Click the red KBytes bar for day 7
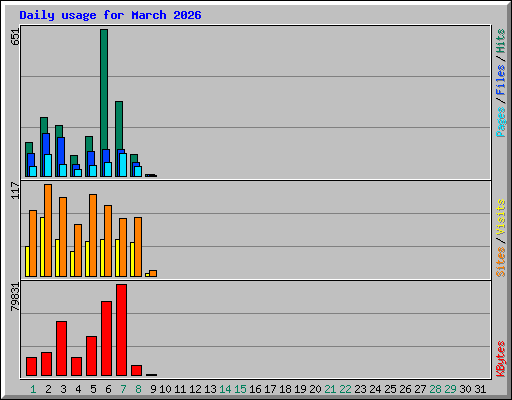512x400 pixels. pos(122,330)
